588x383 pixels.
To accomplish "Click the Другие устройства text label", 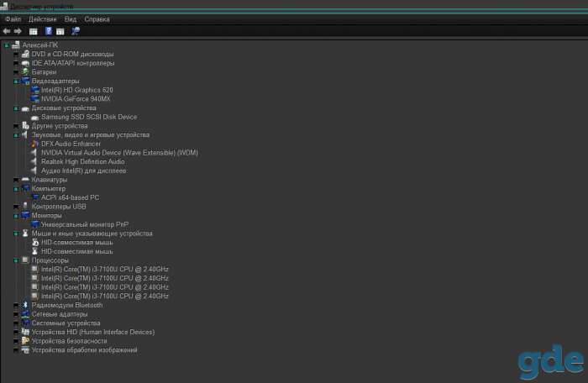I will [60, 126].
